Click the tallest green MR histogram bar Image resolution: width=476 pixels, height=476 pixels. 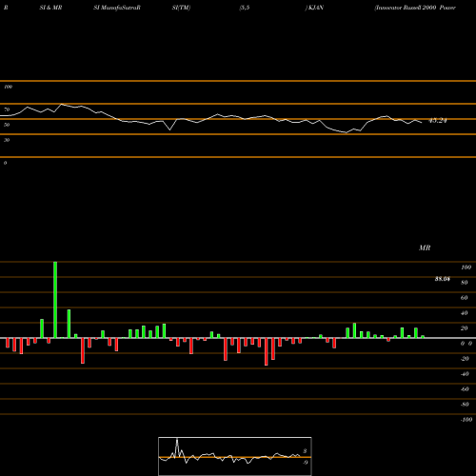coord(55,300)
